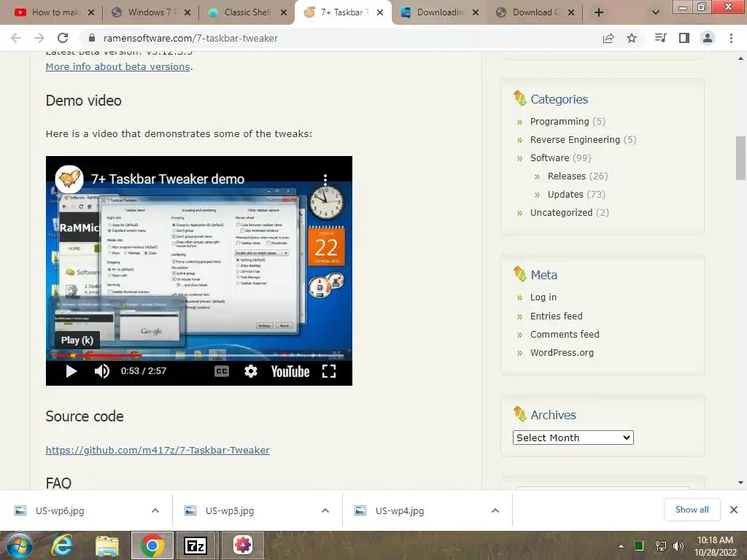Open the media control icon
This screenshot has width=747, height=560.
pos(660,38)
